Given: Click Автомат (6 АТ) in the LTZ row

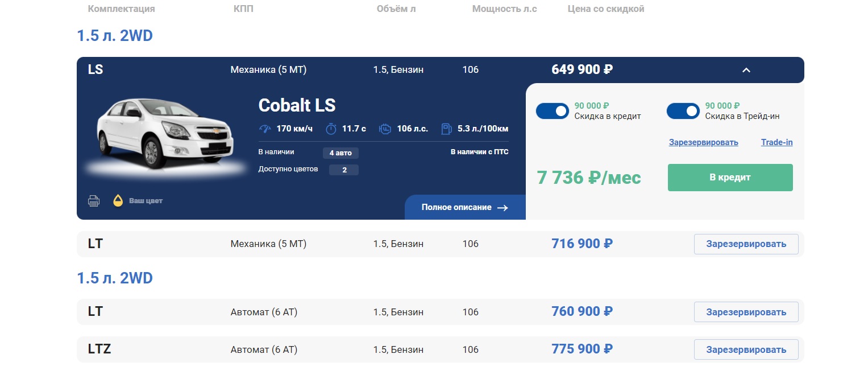Looking at the screenshot, I should [264, 349].
